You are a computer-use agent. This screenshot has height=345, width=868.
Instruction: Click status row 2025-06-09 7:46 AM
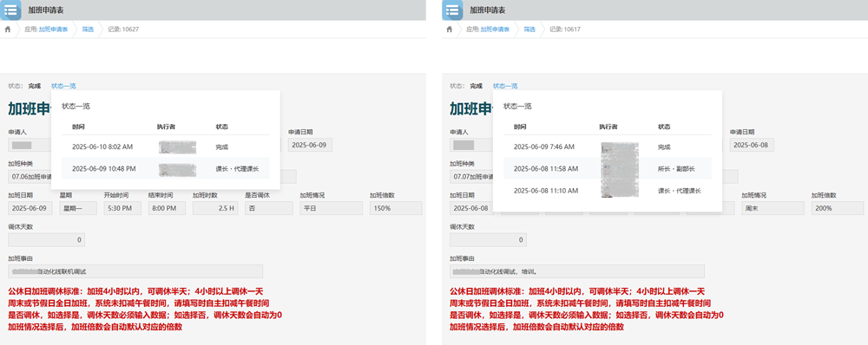coord(608,147)
